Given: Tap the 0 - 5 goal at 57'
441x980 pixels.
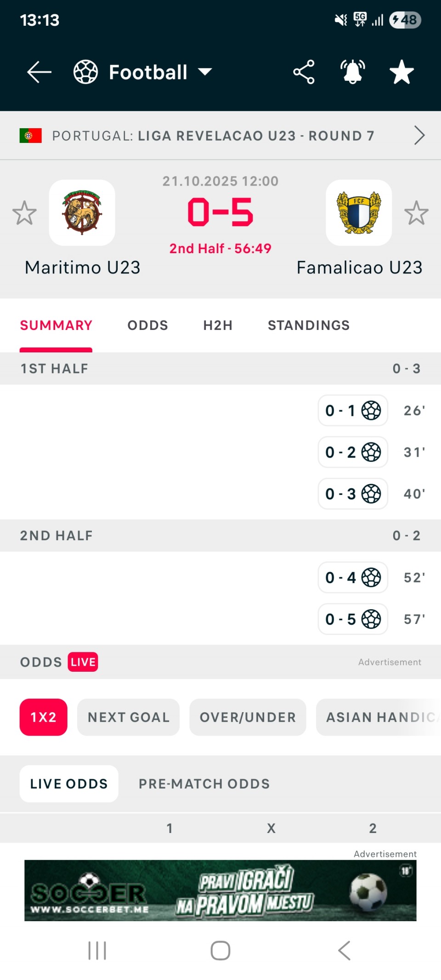Looking at the screenshot, I should click(353, 619).
